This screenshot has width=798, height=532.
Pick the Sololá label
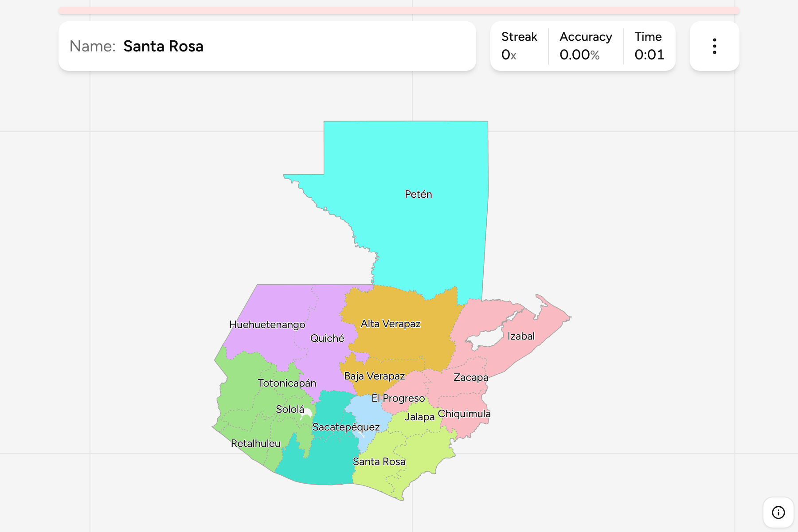click(x=290, y=409)
